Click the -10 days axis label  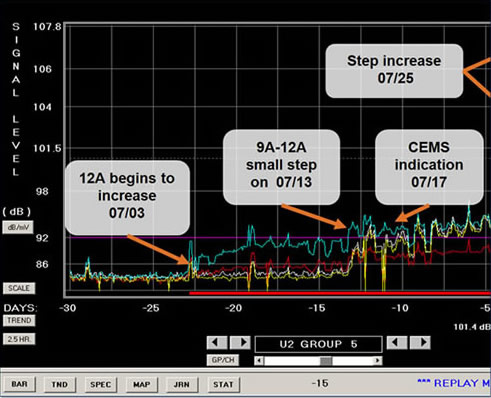point(400,308)
